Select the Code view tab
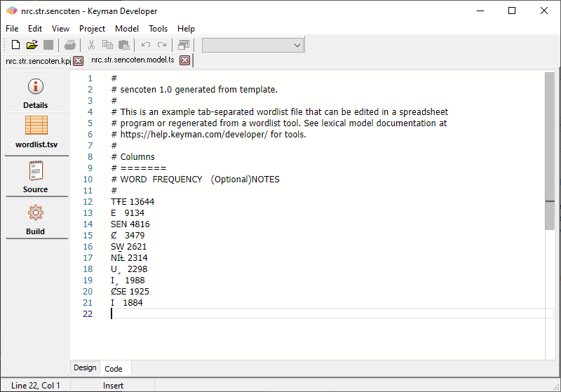Viewport: 561px width, 392px height. click(114, 369)
